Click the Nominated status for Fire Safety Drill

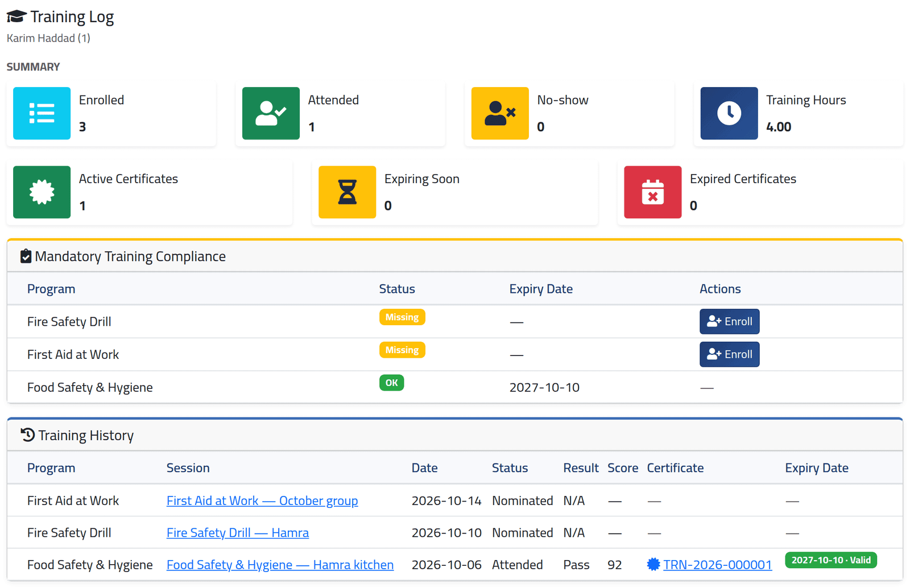point(522,533)
